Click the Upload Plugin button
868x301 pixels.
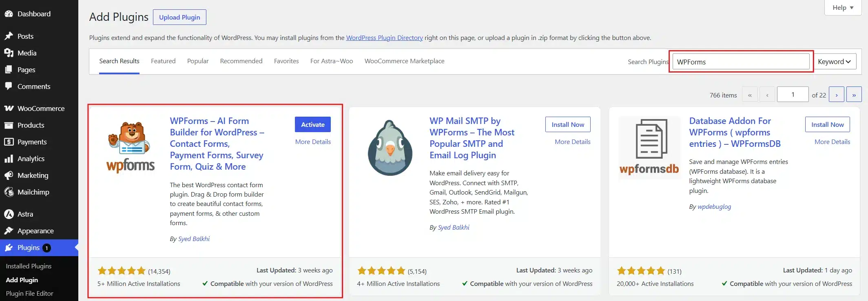[179, 17]
